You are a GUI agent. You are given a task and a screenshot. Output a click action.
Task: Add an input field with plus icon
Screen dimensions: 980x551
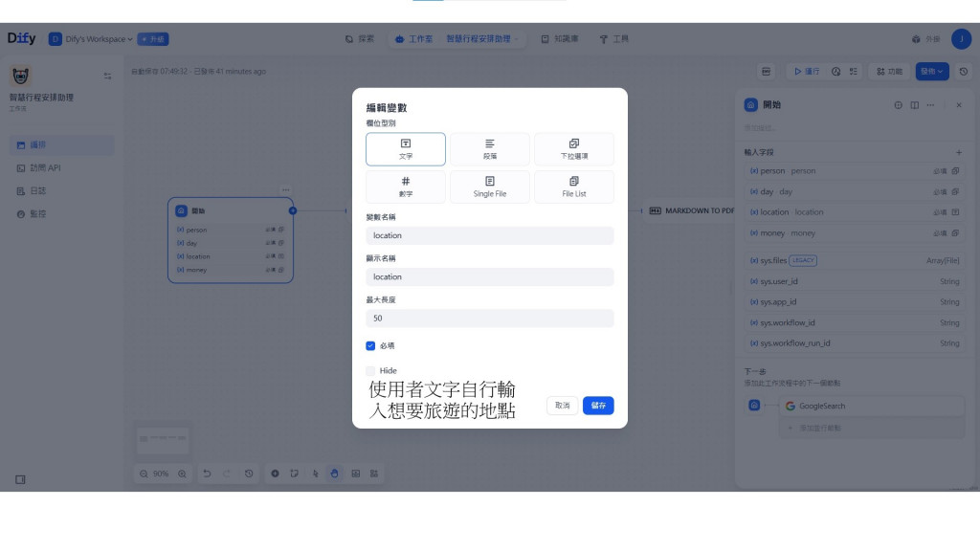coord(959,152)
